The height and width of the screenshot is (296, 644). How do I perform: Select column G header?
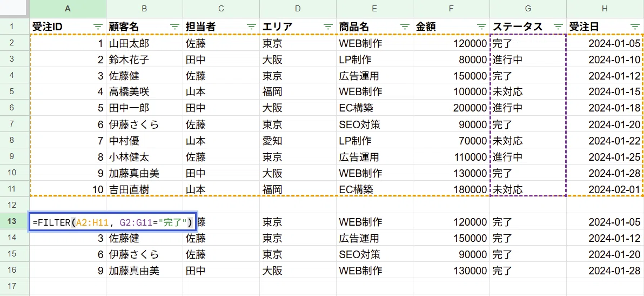[528, 9]
